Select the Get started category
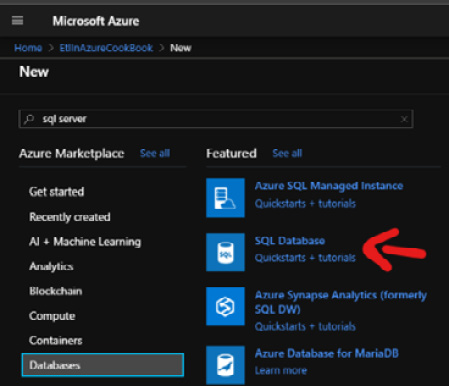Screen dimensions: 449x386 point(57,192)
